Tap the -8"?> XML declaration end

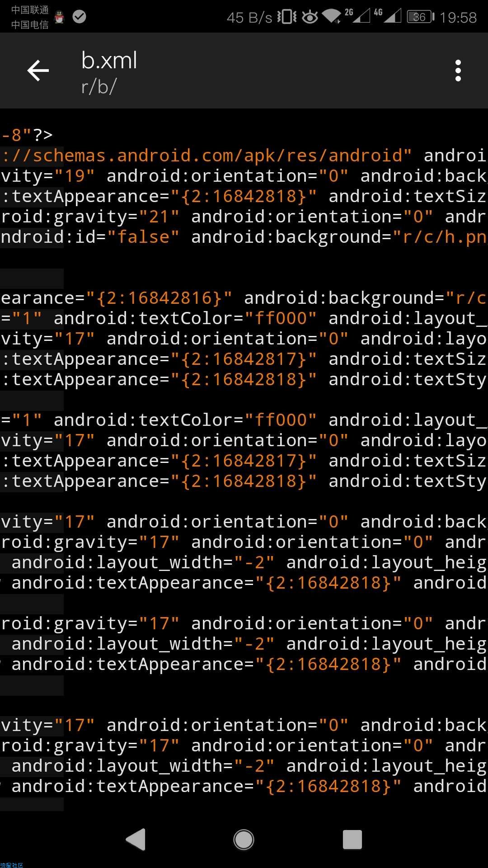pos(27,135)
